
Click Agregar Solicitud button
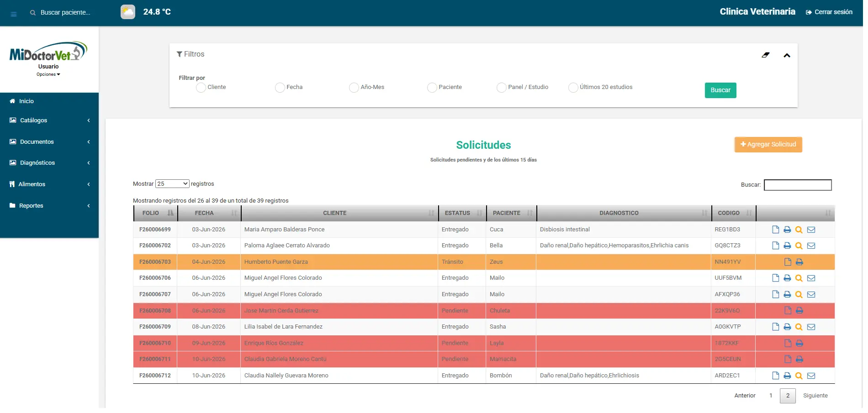click(x=768, y=145)
